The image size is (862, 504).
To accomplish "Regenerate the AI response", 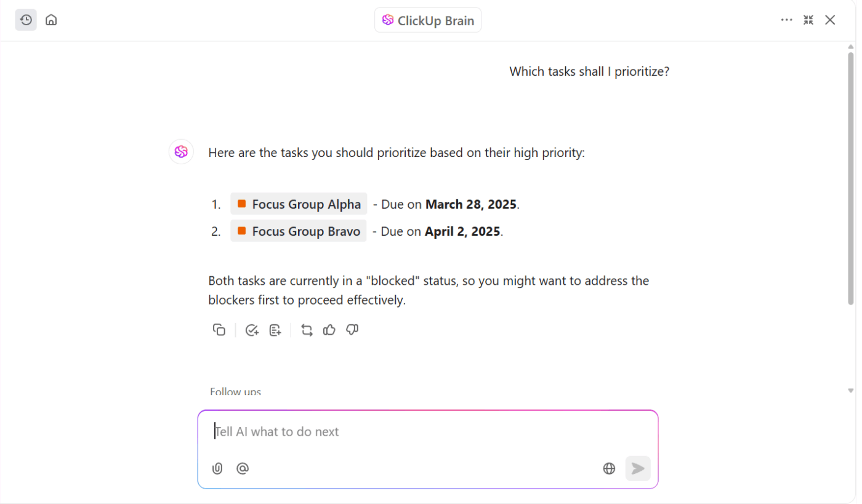I will click(x=307, y=330).
